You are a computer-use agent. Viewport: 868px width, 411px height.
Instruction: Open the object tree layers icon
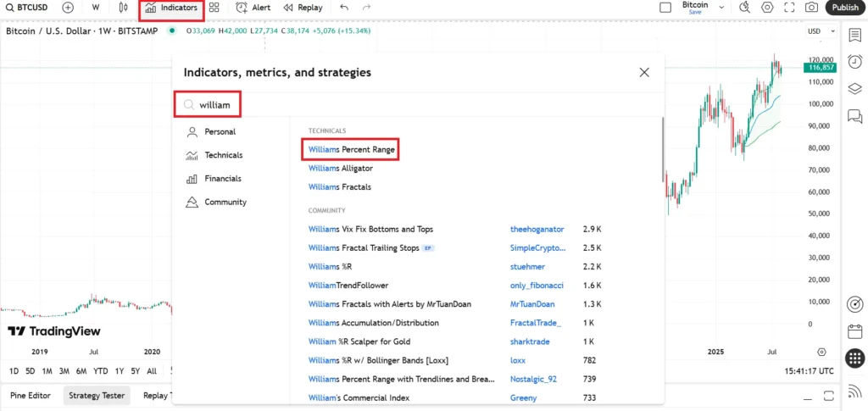(854, 88)
